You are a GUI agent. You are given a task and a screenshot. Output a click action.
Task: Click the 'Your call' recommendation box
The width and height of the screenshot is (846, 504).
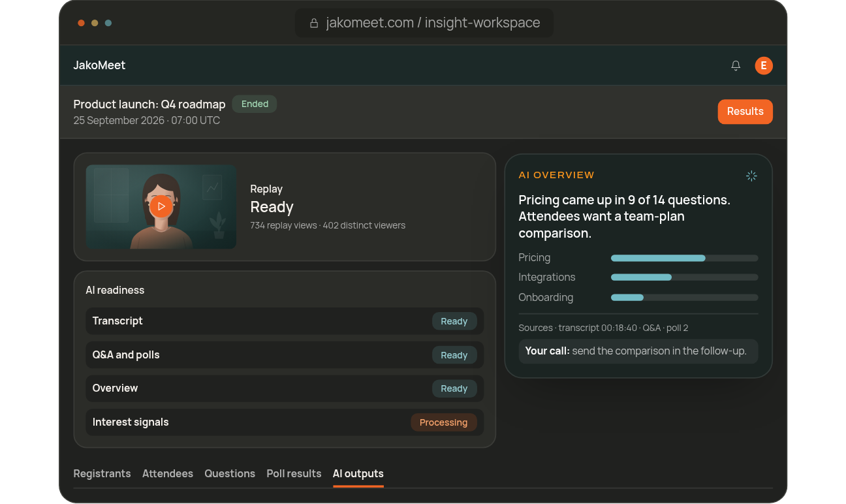pos(638,351)
